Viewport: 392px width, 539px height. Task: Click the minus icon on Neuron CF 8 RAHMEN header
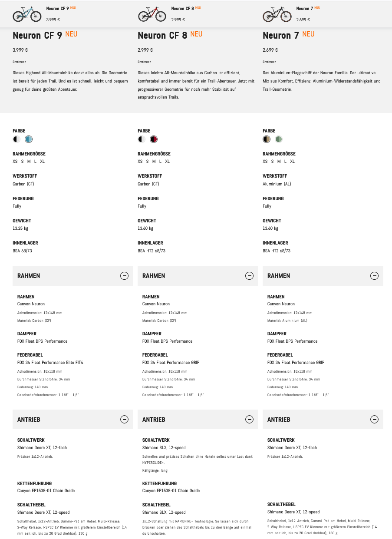[x=249, y=276]
